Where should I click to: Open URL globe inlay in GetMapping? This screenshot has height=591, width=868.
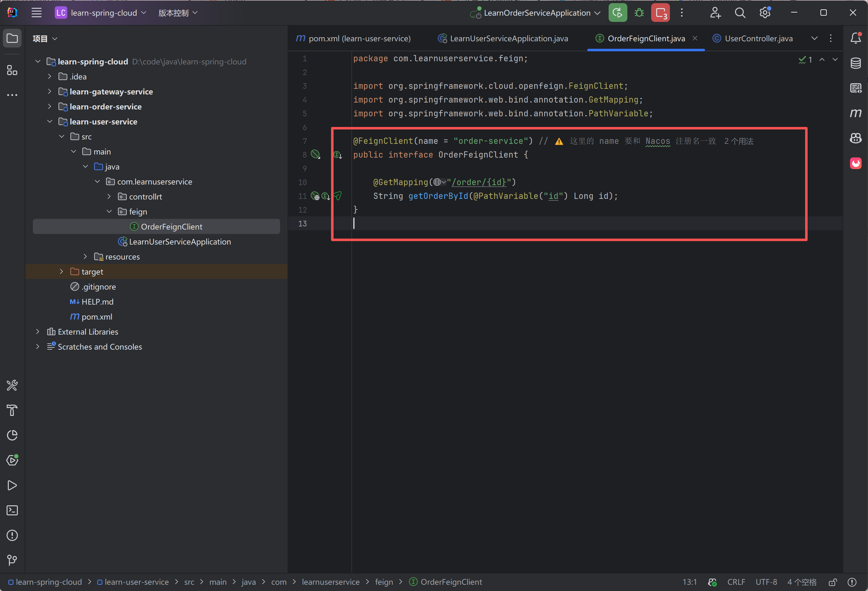[439, 182]
